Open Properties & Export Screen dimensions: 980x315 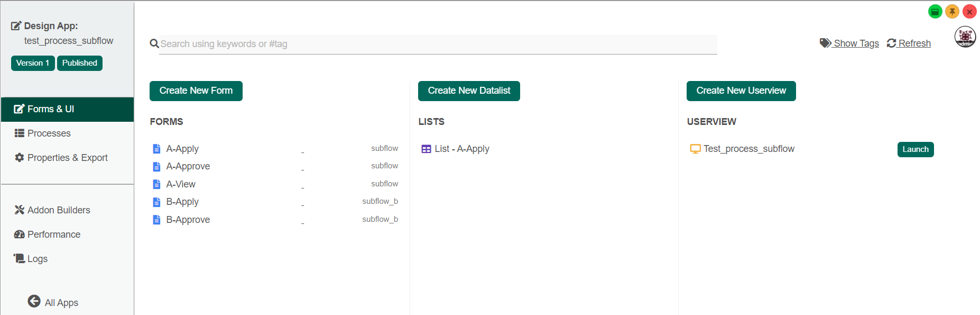point(67,158)
